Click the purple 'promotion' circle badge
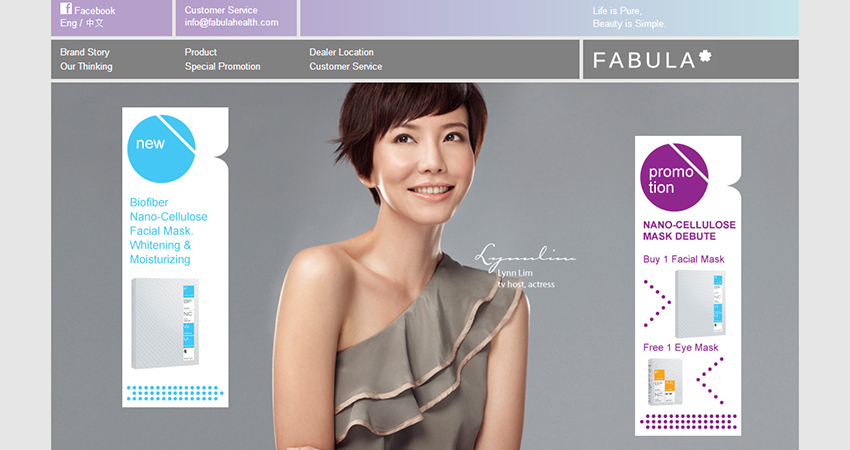Image resolution: width=850 pixels, height=450 pixels. tap(674, 177)
